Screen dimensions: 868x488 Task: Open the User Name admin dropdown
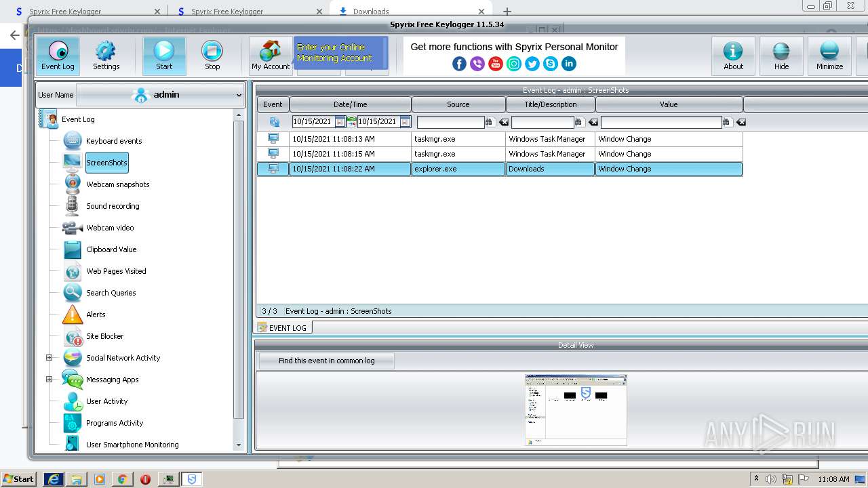tap(159, 95)
